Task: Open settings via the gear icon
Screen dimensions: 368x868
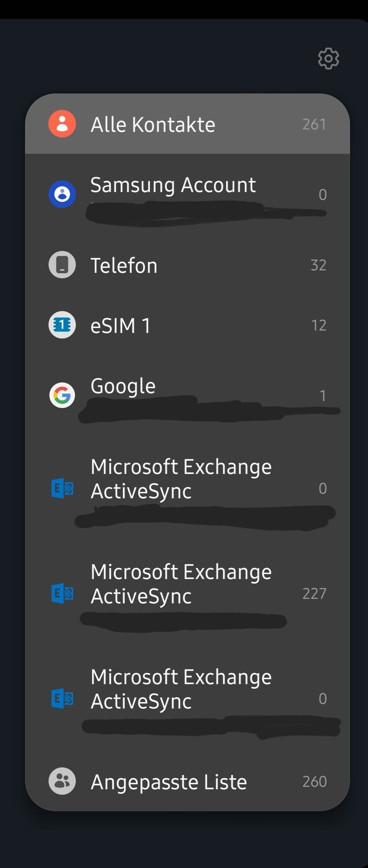Action: click(328, 58)
